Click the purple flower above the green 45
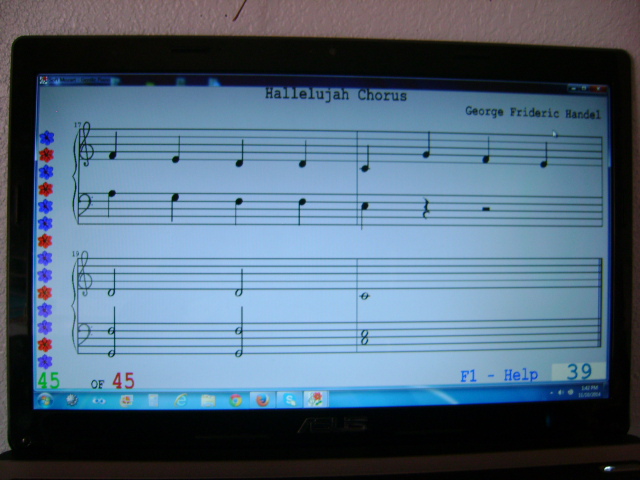640x480 pixels. [45, 362]
